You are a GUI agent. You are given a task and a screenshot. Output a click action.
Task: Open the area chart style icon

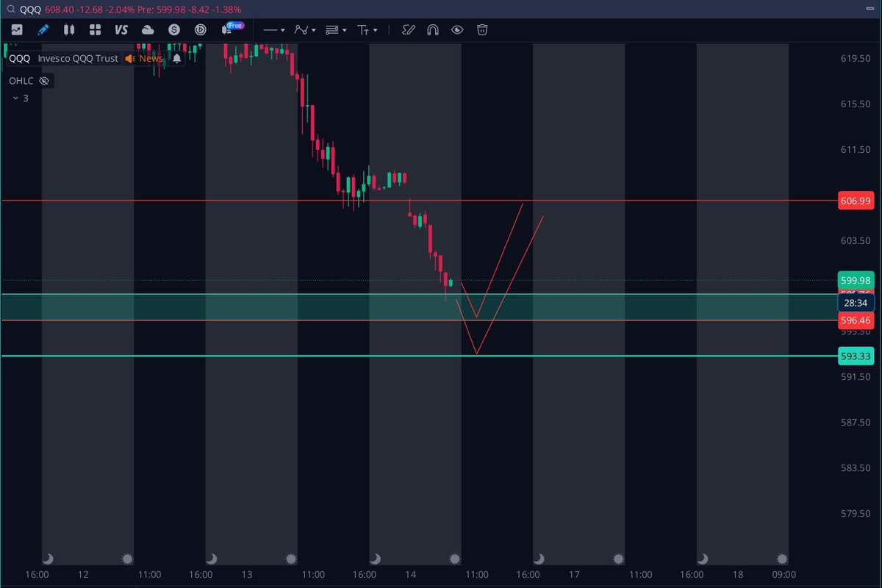[17, 30]
